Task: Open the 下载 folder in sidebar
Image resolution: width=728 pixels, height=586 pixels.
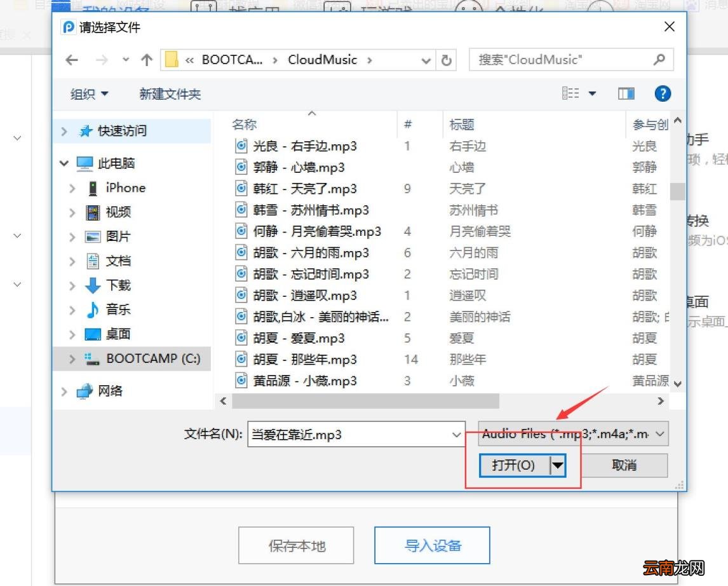Action: pyautogui.click(x=118, y=285)
